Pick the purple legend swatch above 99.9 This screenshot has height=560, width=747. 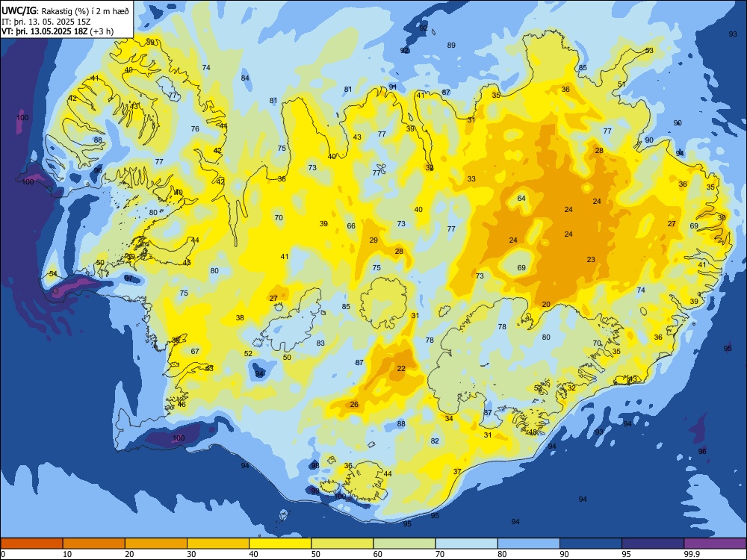click(715, 544)
